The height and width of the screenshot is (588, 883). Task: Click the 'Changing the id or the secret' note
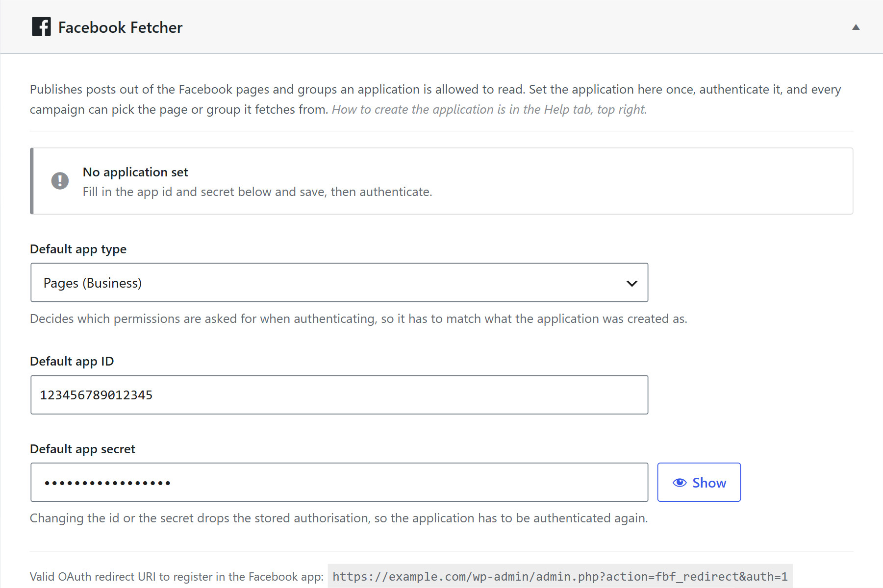(x=339, y=518)
